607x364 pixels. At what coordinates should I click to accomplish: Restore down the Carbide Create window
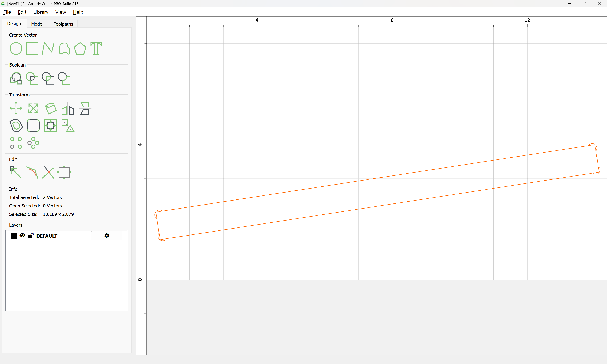click(x=584, y=3)
